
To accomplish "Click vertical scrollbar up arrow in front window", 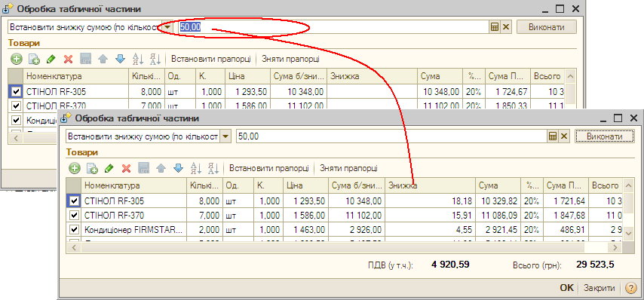I will 628,186.
